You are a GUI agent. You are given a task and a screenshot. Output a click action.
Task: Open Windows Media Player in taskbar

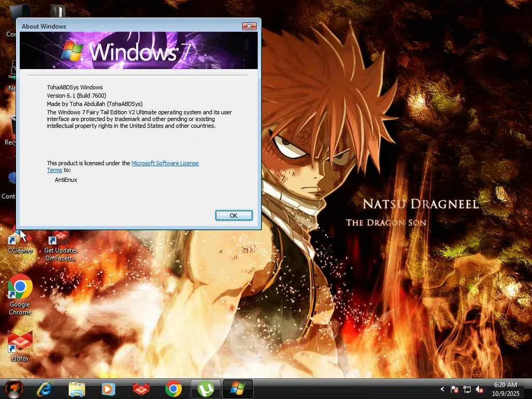click(x=109, y=389)
